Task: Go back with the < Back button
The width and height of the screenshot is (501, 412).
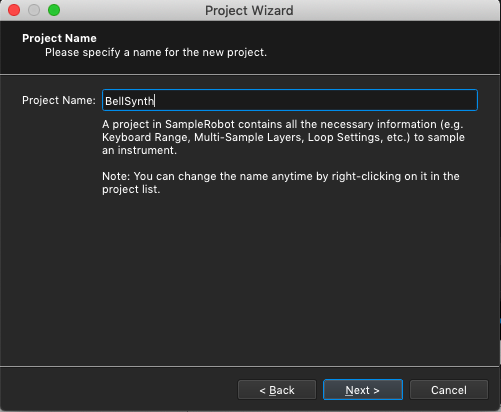Action: [x=277, y=390]
